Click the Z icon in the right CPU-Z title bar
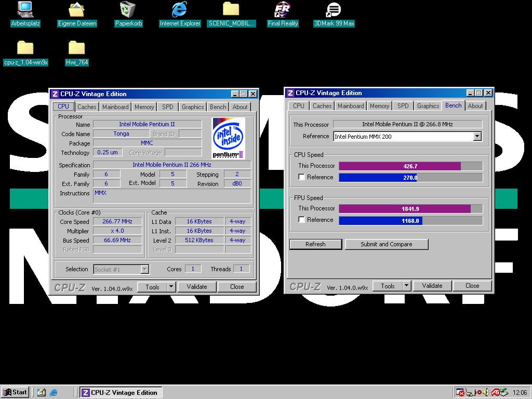 coord(290,93)
